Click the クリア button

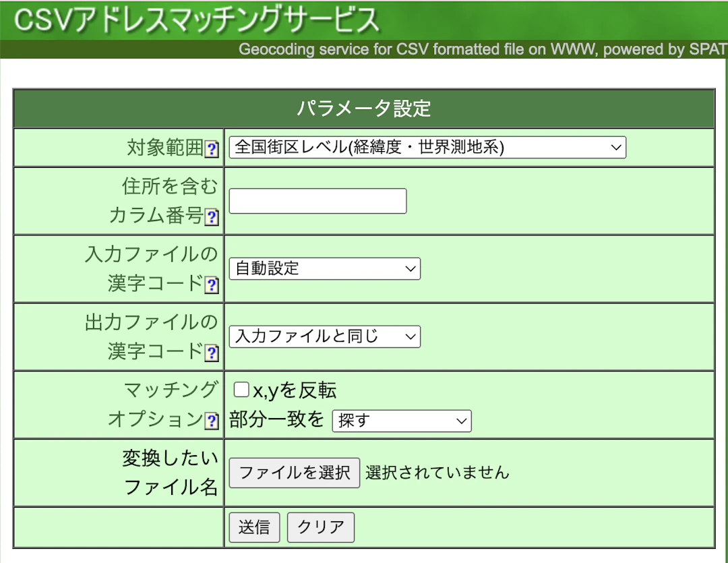click(x=321, y=527)
